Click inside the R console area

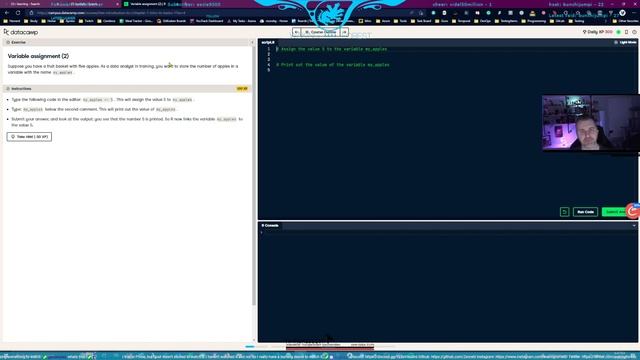pos(447,286)
